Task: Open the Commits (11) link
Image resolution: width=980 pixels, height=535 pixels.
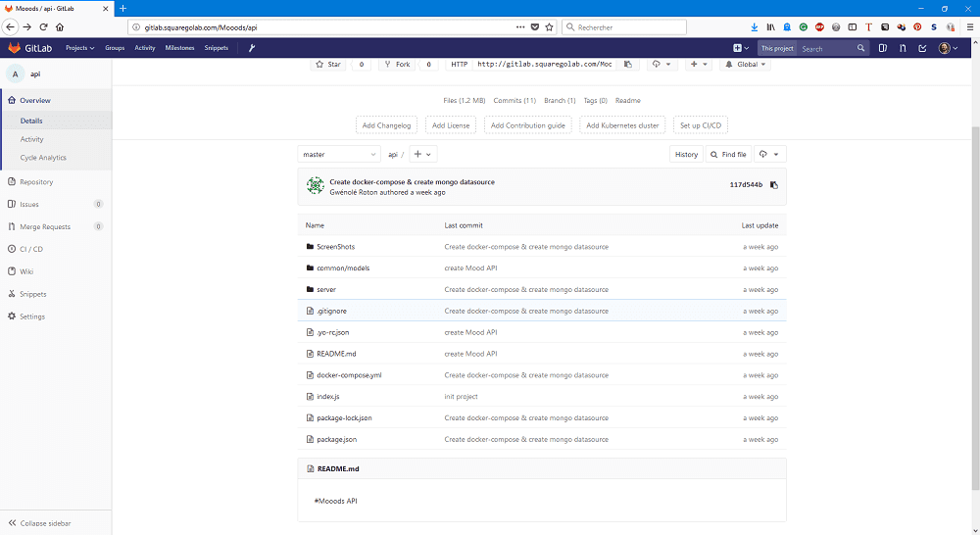Action: tap(514, 101)
